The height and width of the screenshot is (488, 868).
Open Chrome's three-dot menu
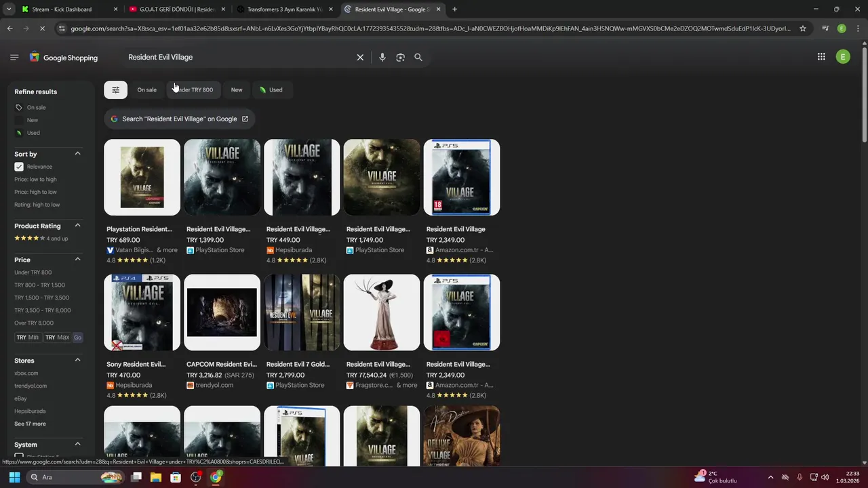click(857, 28)
